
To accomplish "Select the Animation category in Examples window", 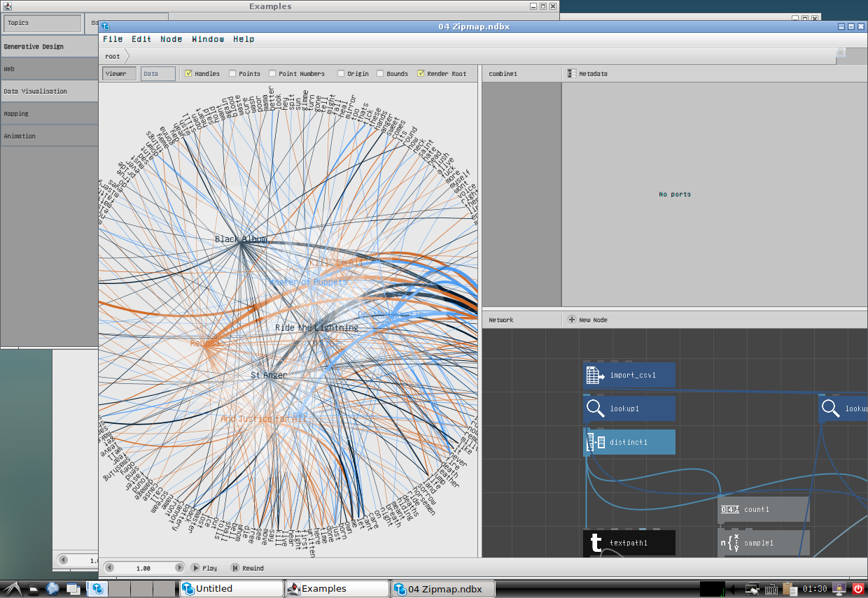I will (x=49, y=136).
